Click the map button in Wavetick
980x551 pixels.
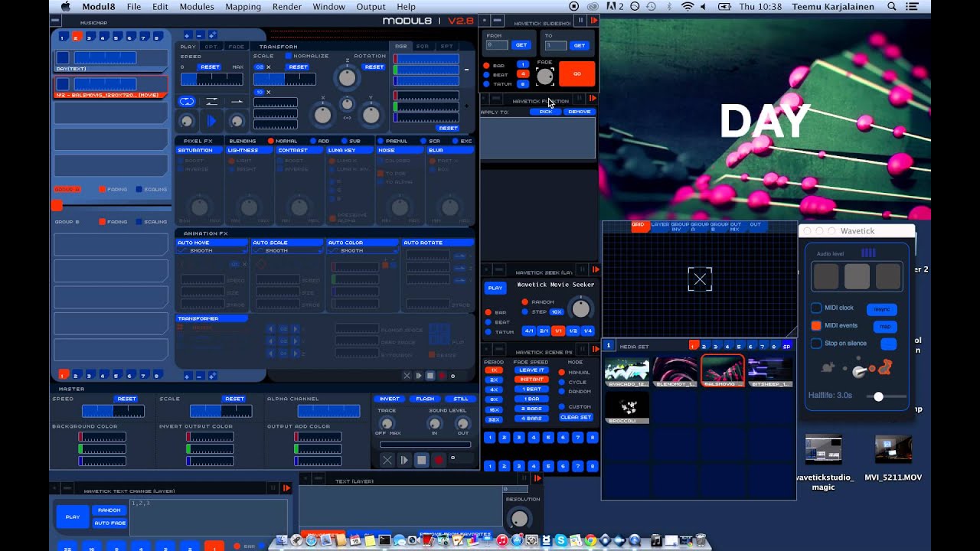tap(885, 327)
